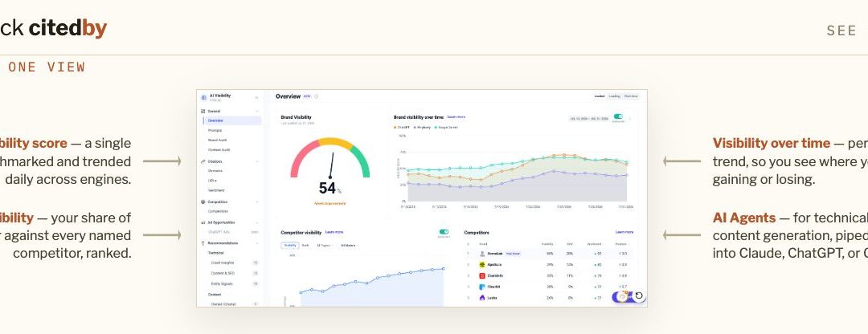Open Prompts in the sidebar
Viewport: 868px width, 334px height.
215,131
